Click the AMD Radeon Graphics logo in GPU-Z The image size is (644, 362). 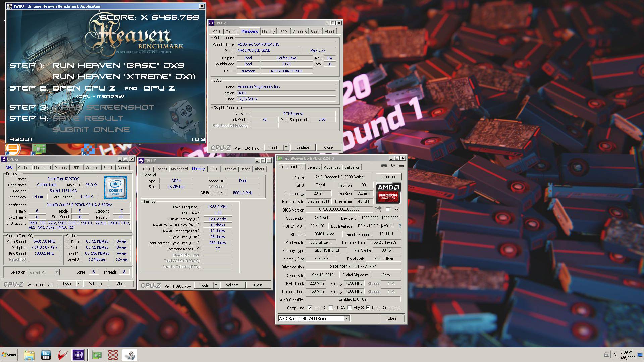tap(388, 193)
